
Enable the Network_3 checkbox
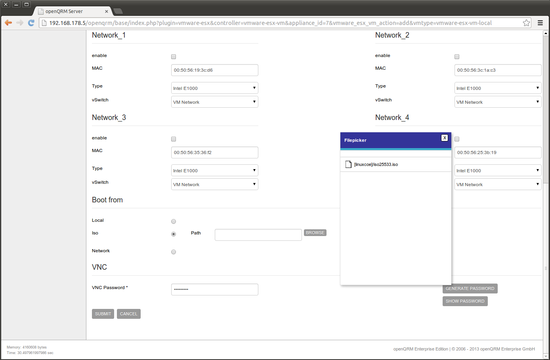coord(173,139)
